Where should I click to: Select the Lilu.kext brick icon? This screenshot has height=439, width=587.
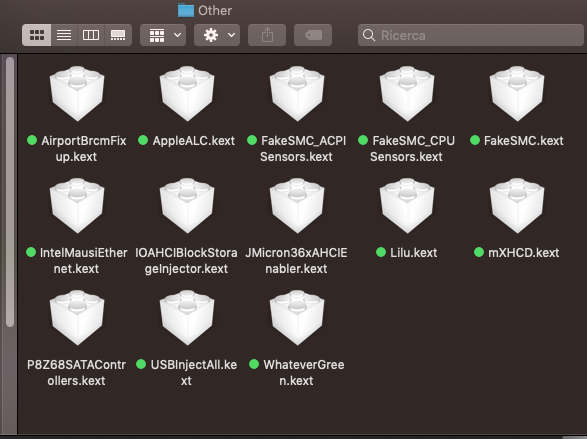[x=407, y=205]
